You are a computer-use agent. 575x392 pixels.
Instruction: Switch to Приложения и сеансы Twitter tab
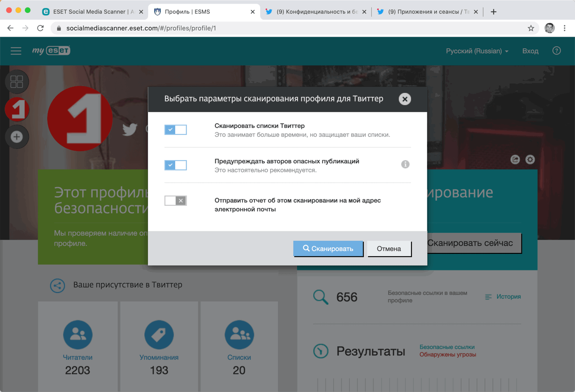click(x=427, y=12)
